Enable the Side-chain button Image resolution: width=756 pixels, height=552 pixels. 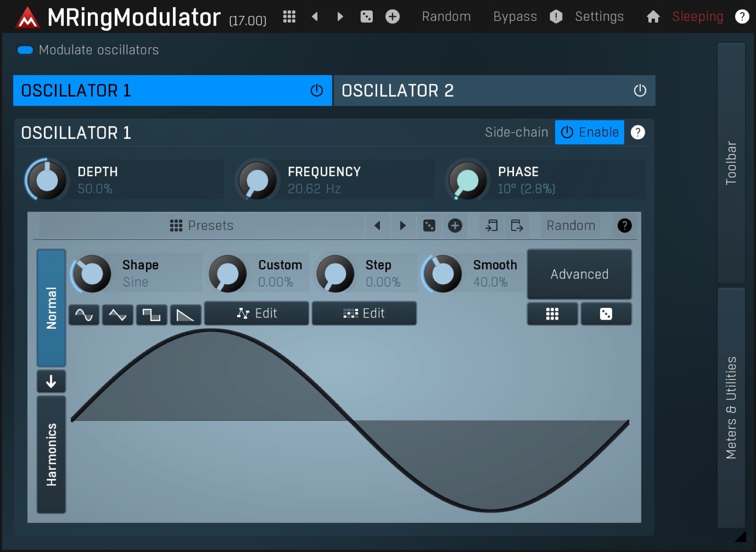click(x=589, y=132)
